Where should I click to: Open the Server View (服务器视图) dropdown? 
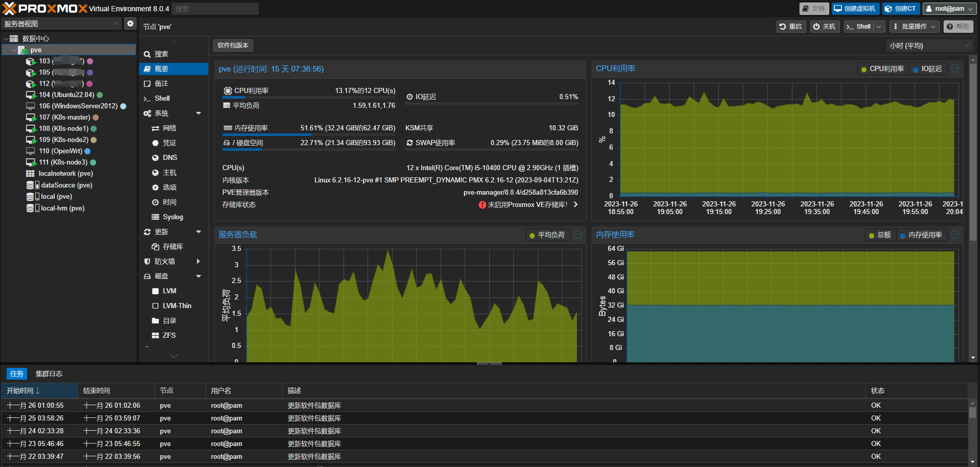(x=61, y=24)
